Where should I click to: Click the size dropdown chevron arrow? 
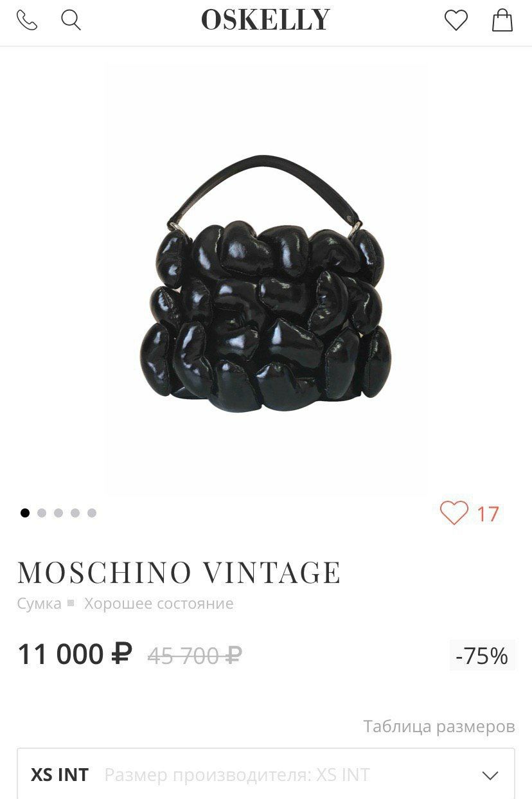tap(490, 775)
